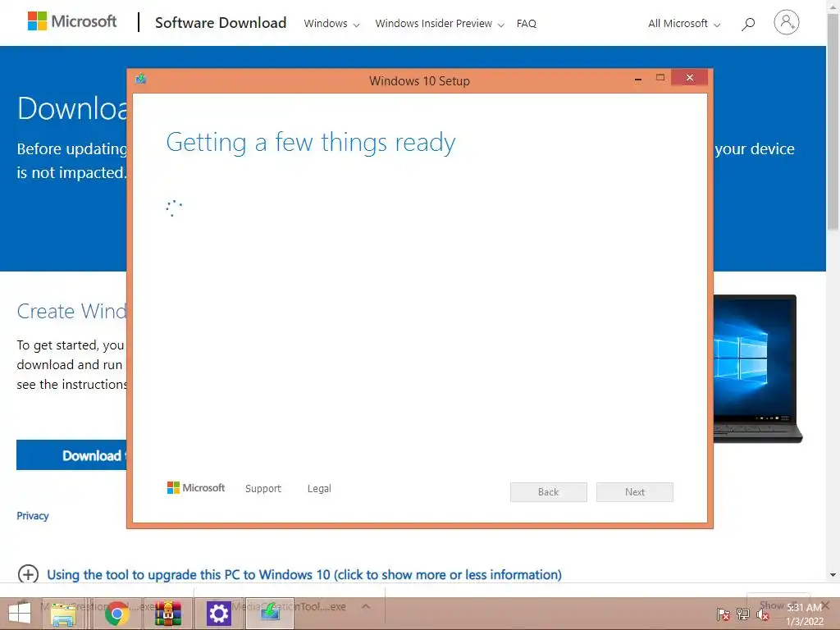Image resolution: width=840 pixels, height=630 pixels.
Task: Open the Privacy link on the page
Action: point(33,516)
